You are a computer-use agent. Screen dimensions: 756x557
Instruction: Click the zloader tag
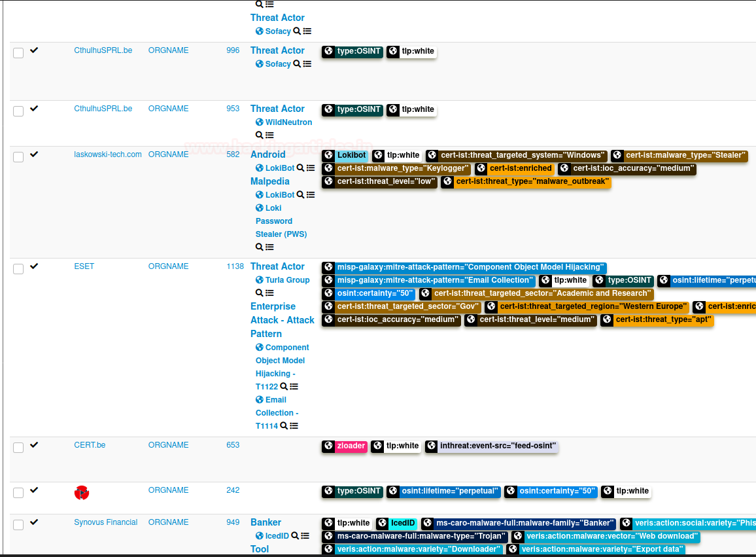pos(351,446)
